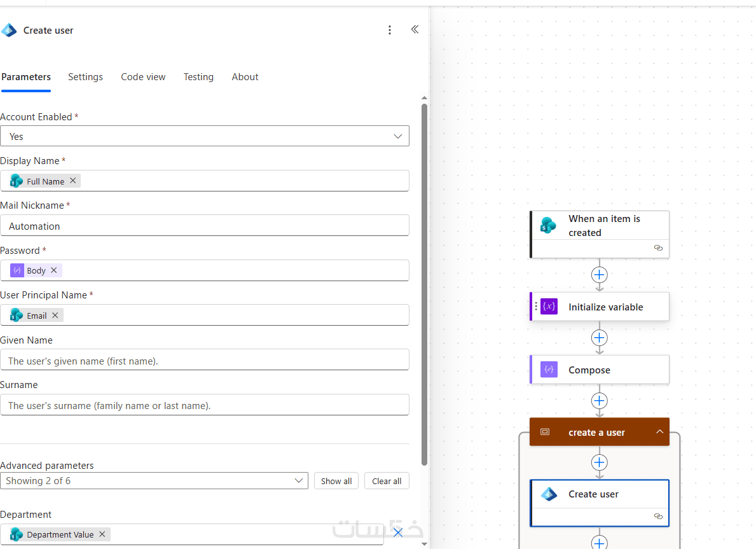Click the Show all button

[336, 481]
